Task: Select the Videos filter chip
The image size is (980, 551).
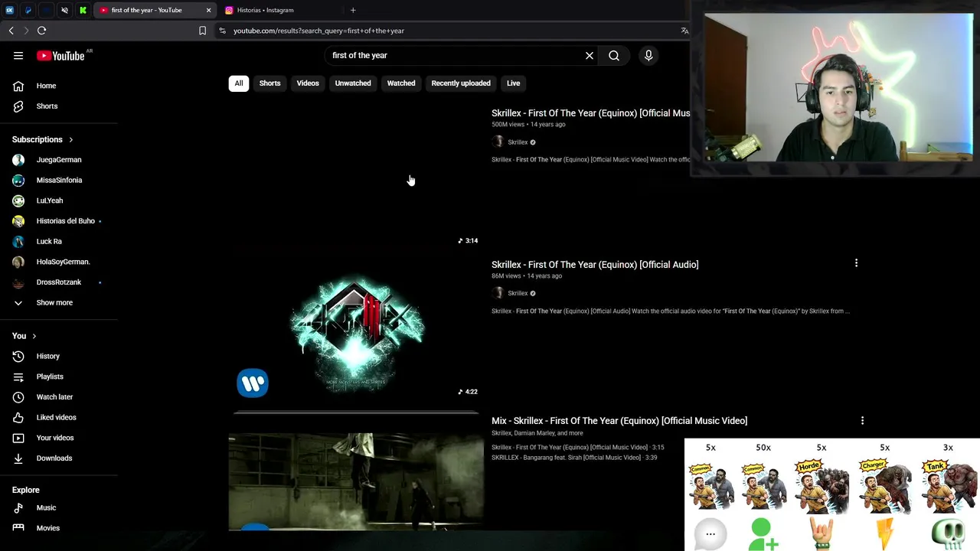Action: click(308, 83)
